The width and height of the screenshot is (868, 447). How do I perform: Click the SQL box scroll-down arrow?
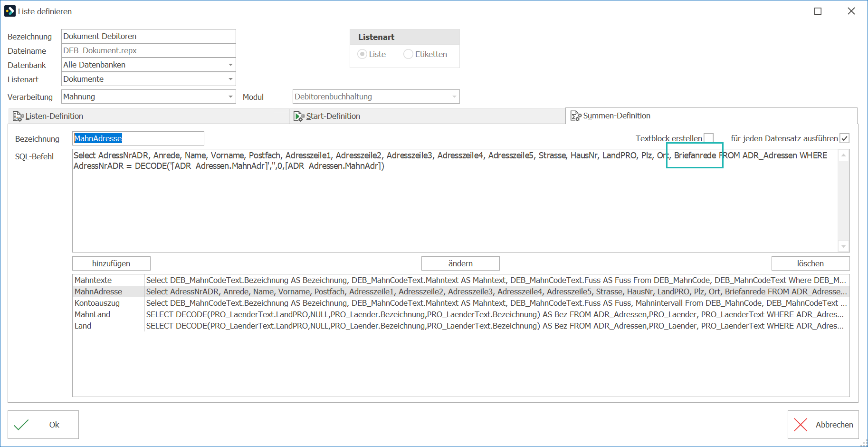click(x=843, y=246)
